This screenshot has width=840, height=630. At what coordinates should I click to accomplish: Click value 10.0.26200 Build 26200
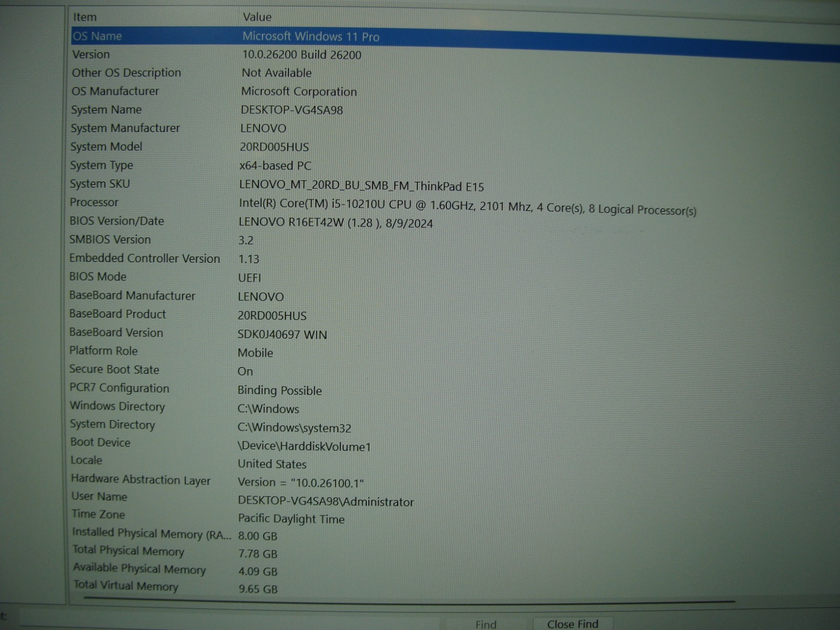[301, 55]
